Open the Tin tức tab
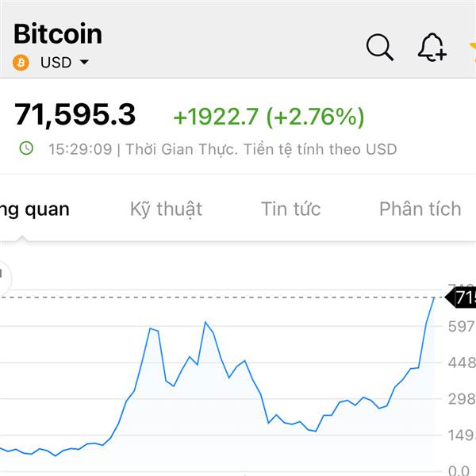The image size is (476, 476). (x=290, y=209)
